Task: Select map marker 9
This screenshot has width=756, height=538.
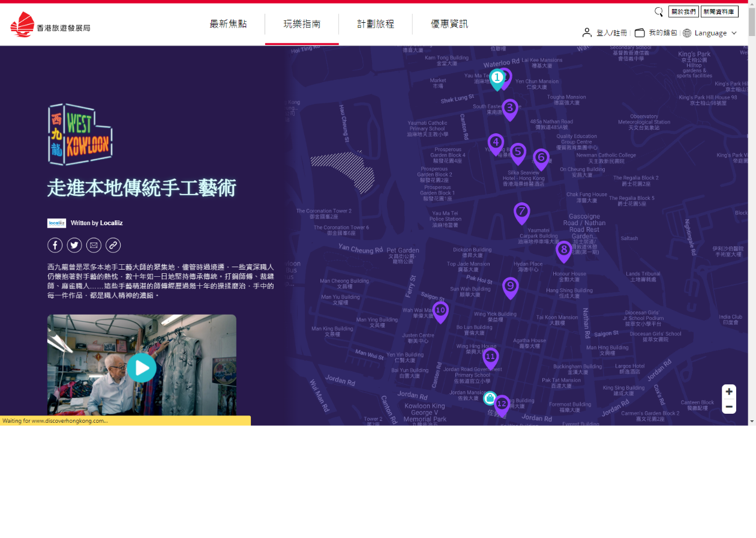Action: click(510, 288)
